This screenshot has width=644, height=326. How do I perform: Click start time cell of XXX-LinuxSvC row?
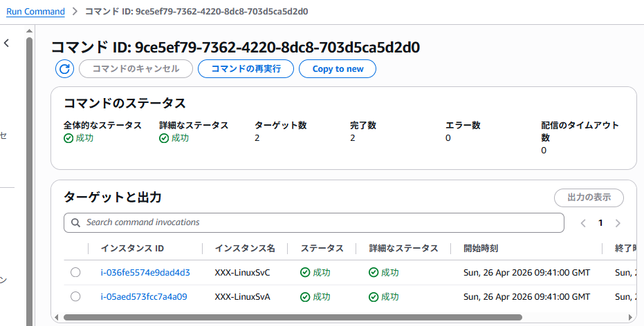[x=526, y=273]
